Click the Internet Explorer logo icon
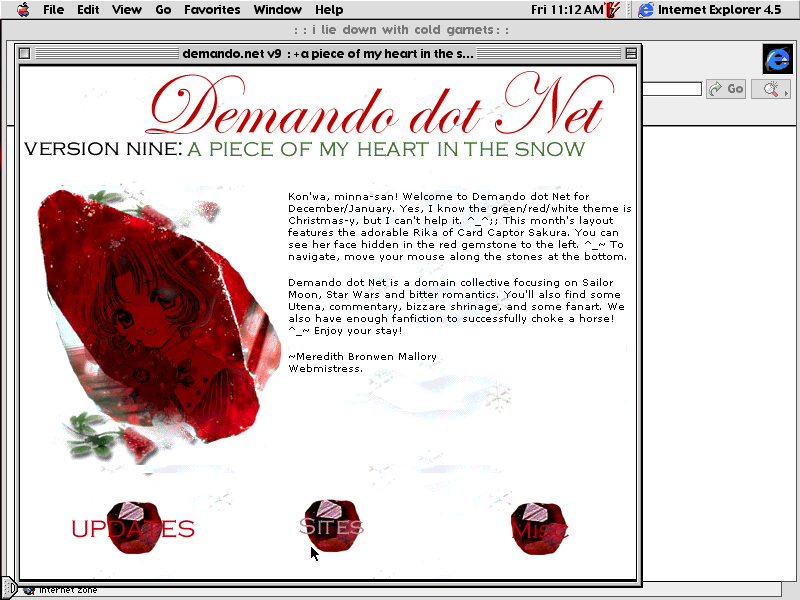Screen dimensions: 800x600 point(776,59)
